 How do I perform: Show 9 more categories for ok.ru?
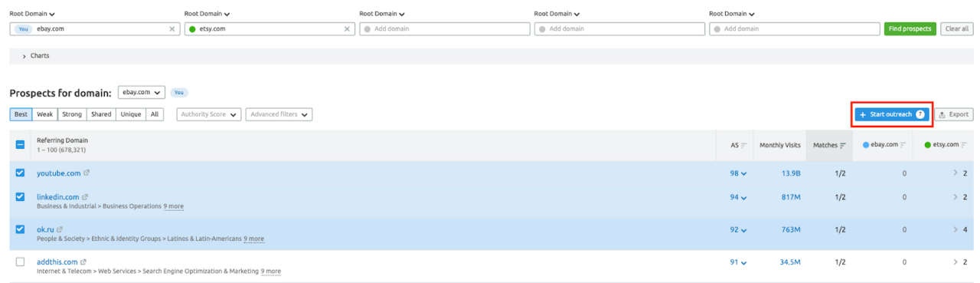pos(253,239)
